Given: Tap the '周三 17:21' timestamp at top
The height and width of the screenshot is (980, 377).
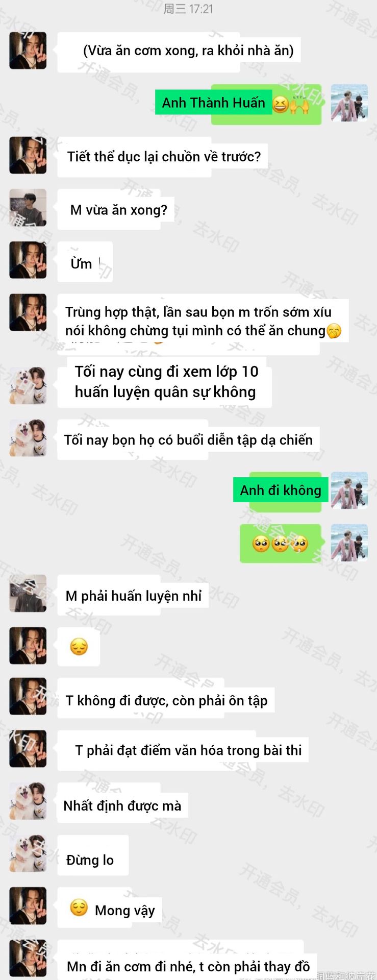Looking at the screenshot, I should [188, 9].
